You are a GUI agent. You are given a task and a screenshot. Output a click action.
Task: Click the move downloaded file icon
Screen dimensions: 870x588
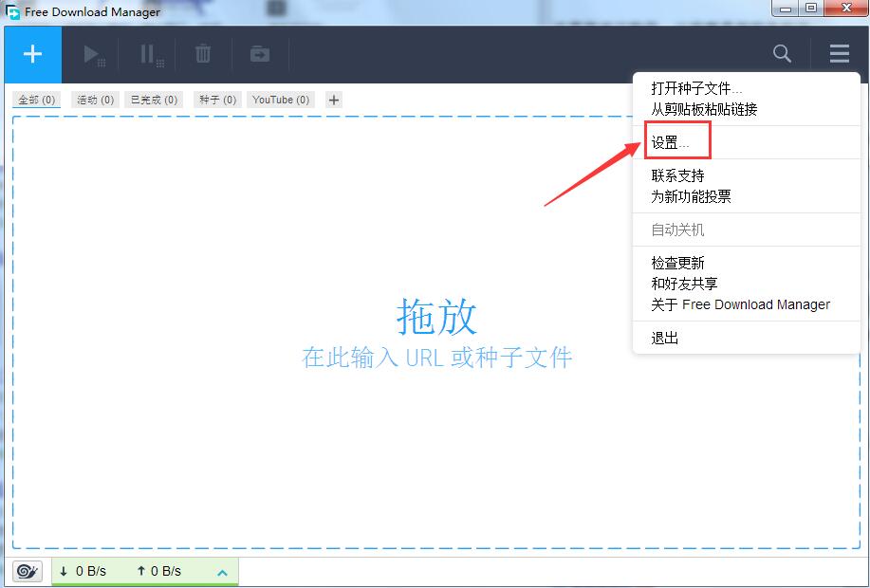tap(258, 54)
